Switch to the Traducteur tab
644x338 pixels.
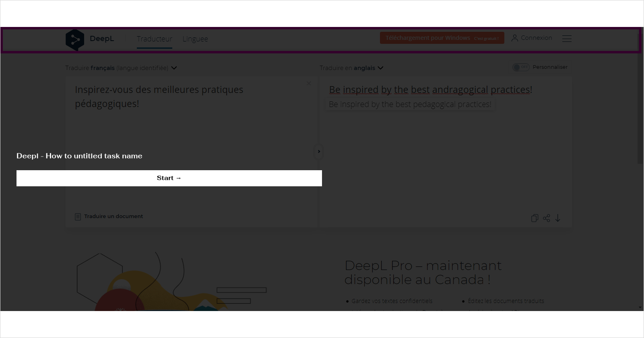coord(155,39)
